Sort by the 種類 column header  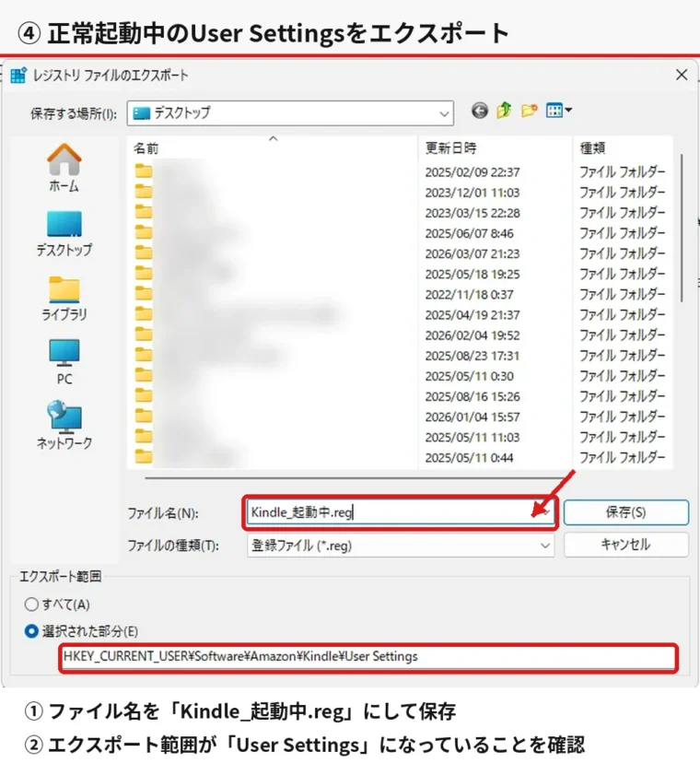click(x=592, y=147)
